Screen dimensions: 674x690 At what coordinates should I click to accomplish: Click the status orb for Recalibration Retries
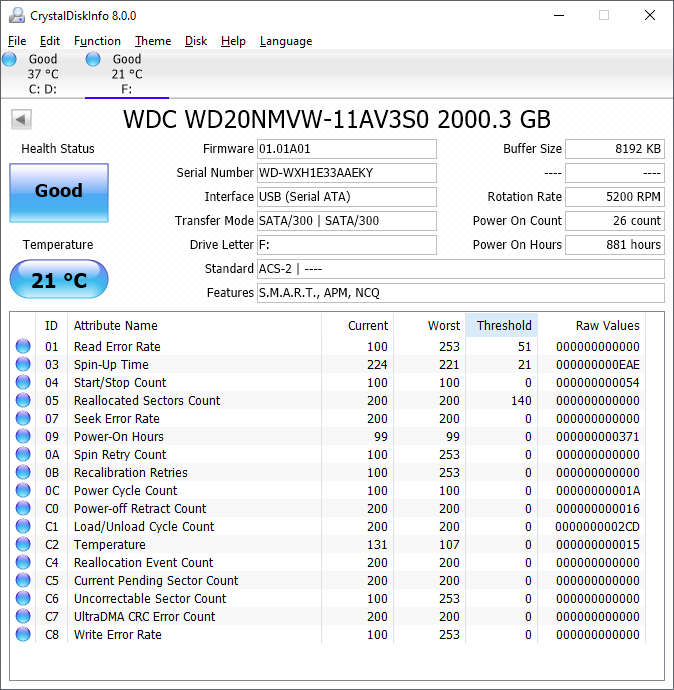23,472
